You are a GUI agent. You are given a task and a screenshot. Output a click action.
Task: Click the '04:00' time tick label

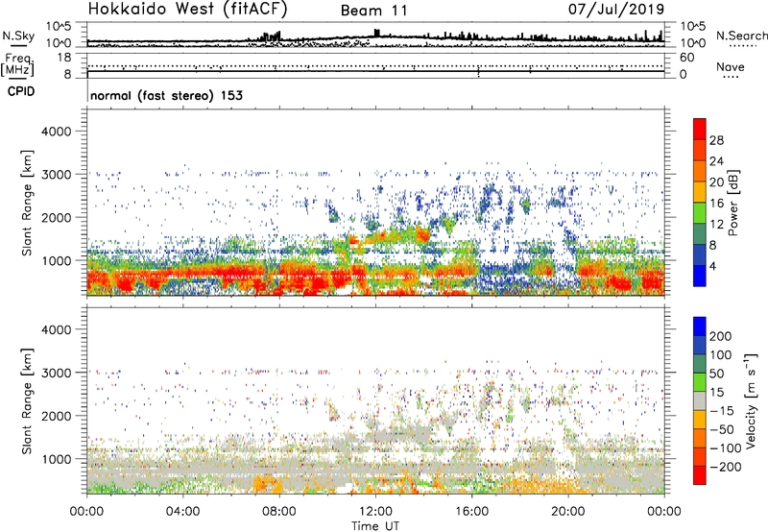tap(182, 512)
